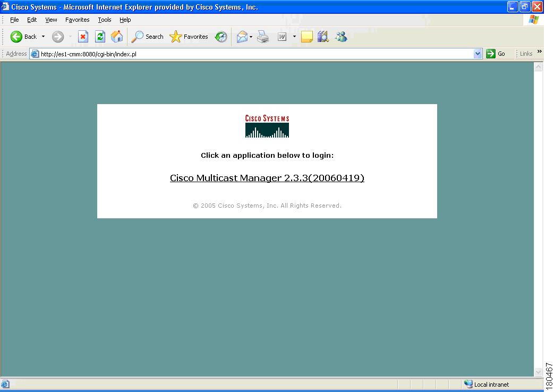Open the Favorites star panel
The image size is (554, 392).
tap(189, 37)
